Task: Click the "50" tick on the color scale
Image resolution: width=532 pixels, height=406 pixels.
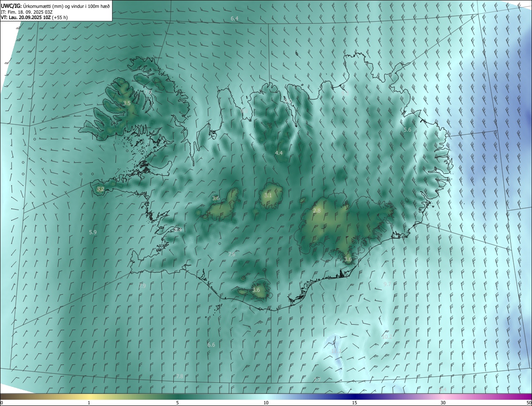Action: pos(528,403)
